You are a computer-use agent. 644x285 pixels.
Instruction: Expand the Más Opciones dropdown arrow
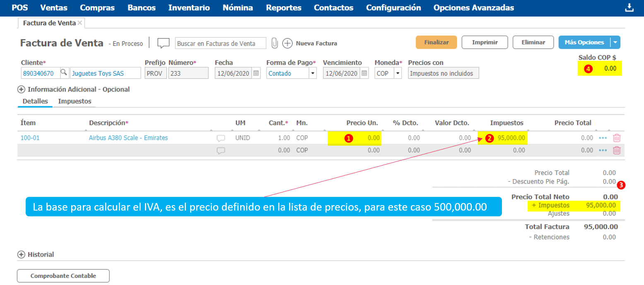[x=615, y=42]
